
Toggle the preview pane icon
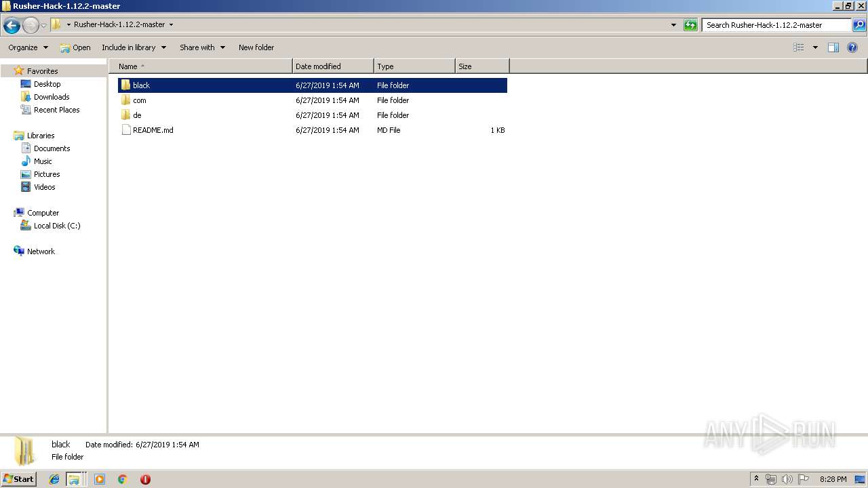(x=833, y=47)
